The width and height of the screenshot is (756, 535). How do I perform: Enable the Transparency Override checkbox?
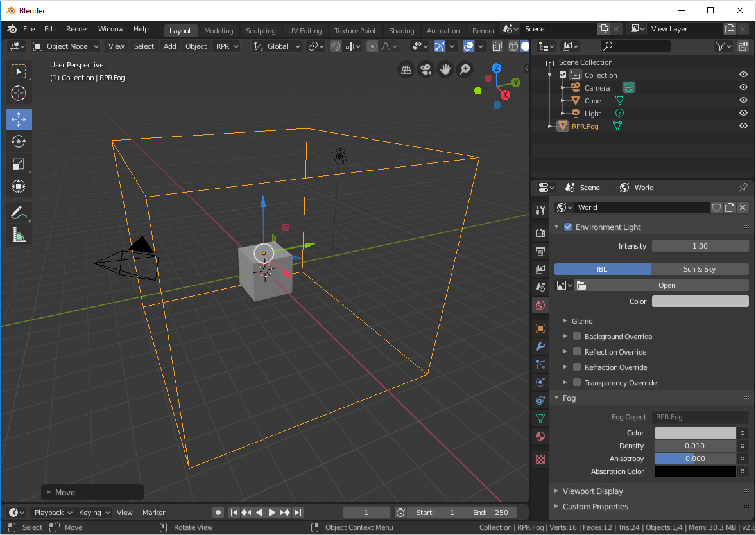tap(577, 383)
